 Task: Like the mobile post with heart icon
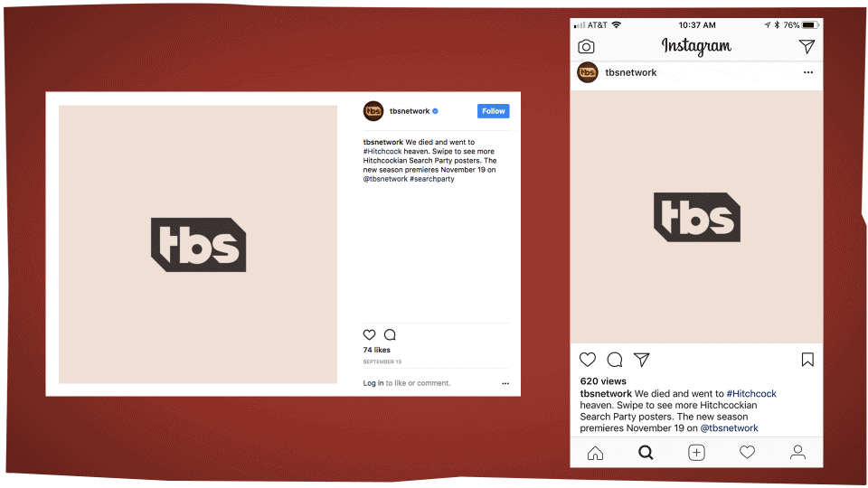(588, 360)
